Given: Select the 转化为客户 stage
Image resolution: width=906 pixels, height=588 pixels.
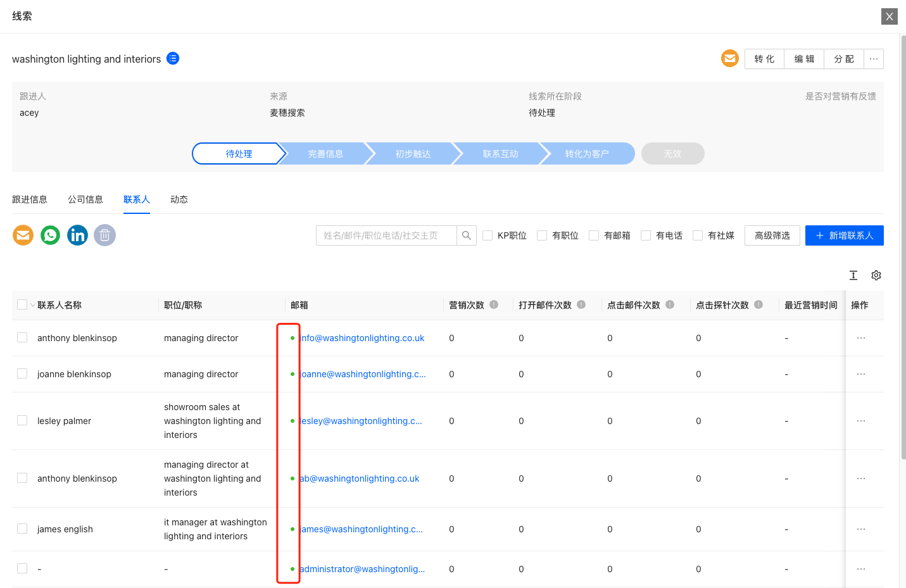Looking at the screenshot, I should [x=587, y=154].
